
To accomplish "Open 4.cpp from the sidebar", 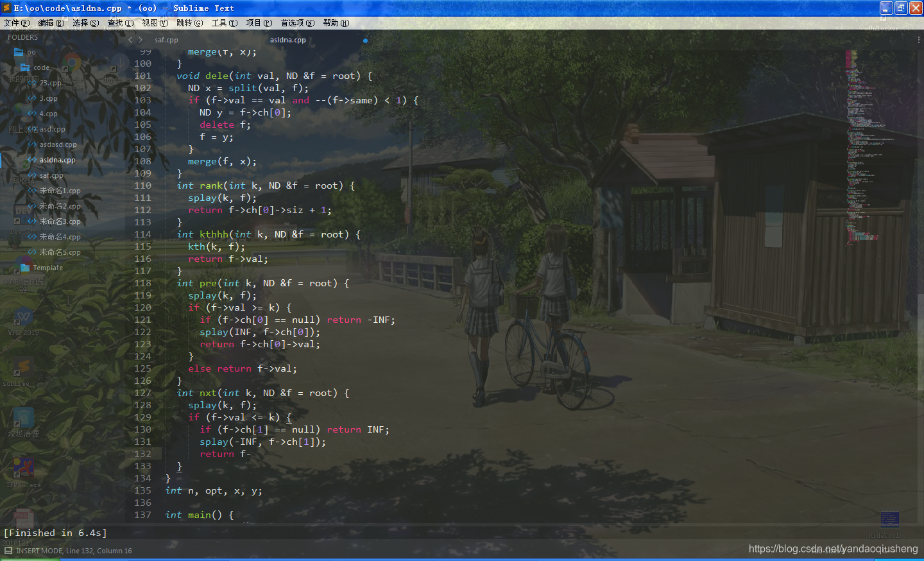I will (48, 114).
